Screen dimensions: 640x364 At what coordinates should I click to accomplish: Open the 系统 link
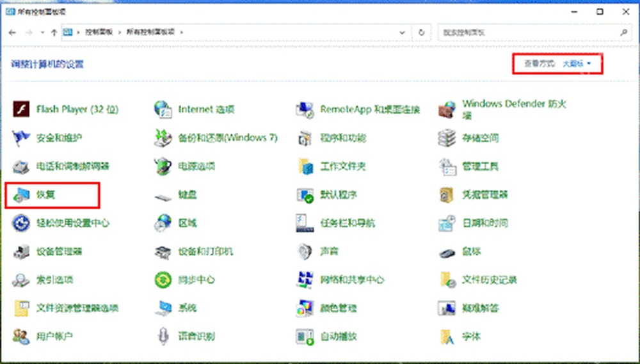click(x=188, y=308)
